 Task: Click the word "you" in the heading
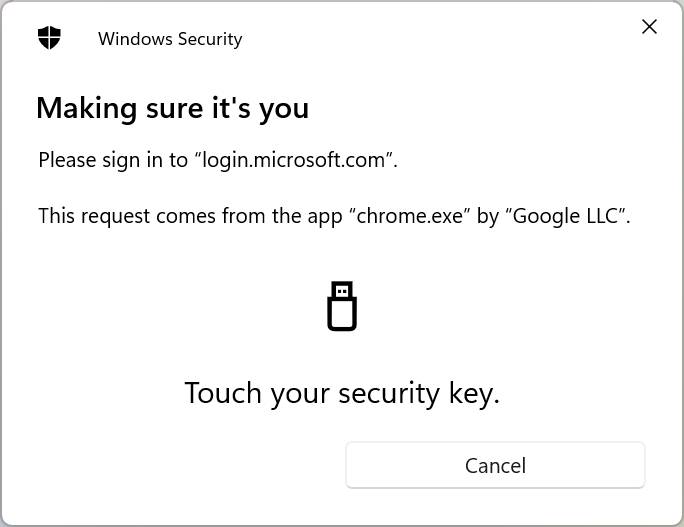tap(284, 110)
